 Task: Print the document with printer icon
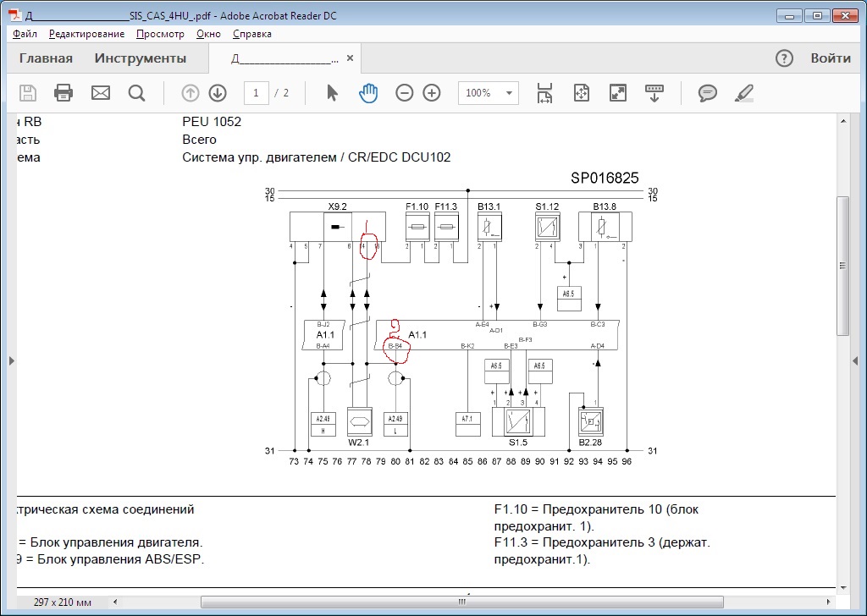click(64, 93)
